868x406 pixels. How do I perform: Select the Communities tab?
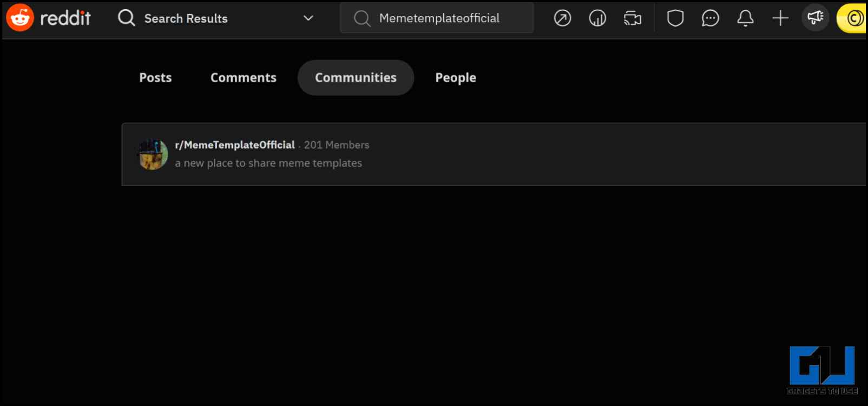click(x=356, y=78)
